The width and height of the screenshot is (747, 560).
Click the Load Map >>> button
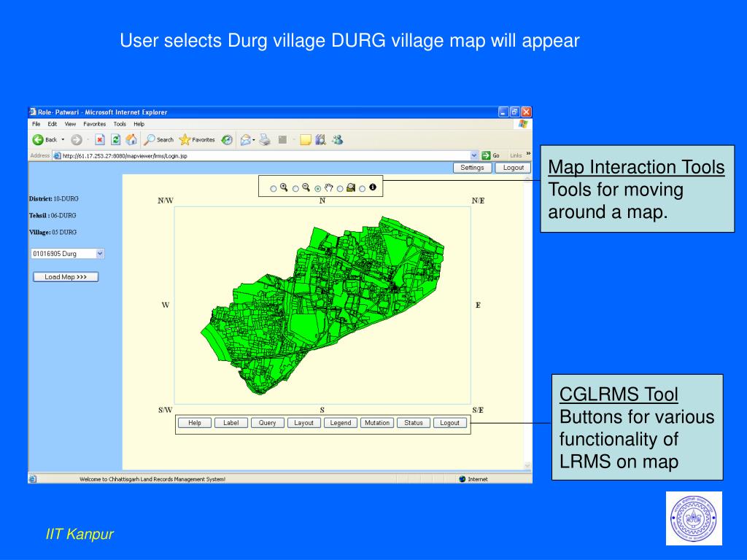pos(66,276)
